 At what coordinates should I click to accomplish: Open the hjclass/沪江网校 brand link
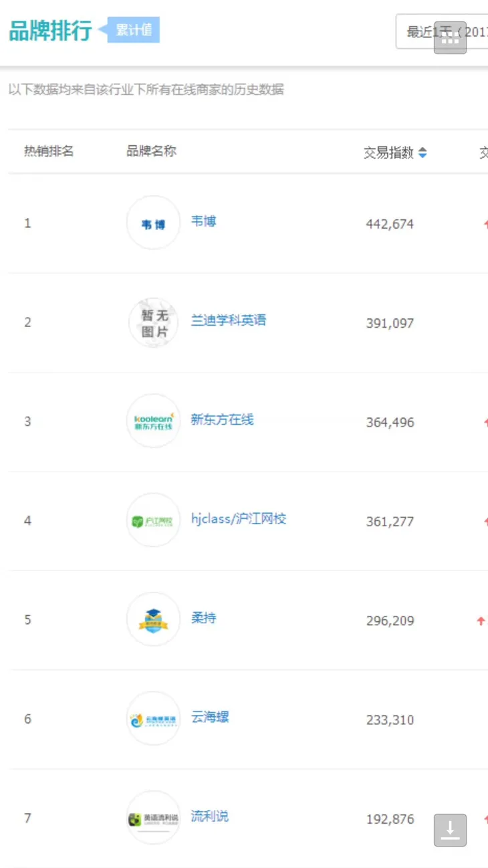pos(238,519)
